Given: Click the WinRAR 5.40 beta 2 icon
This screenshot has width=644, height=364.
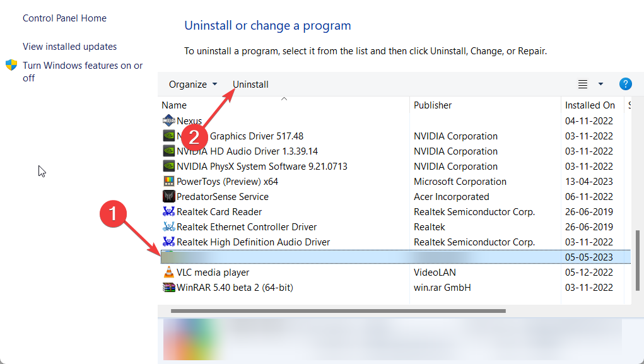Looking at the screenshot, I should pyautogui.click(x=168, y=288).
